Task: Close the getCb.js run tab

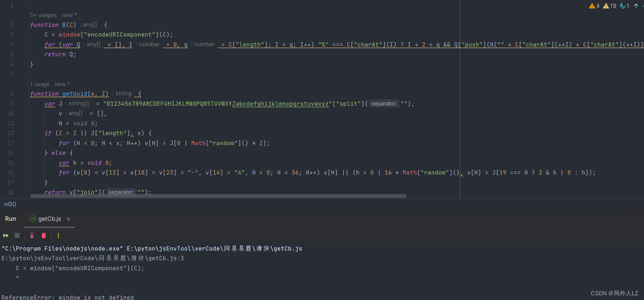Action: [x=68, y=219]
